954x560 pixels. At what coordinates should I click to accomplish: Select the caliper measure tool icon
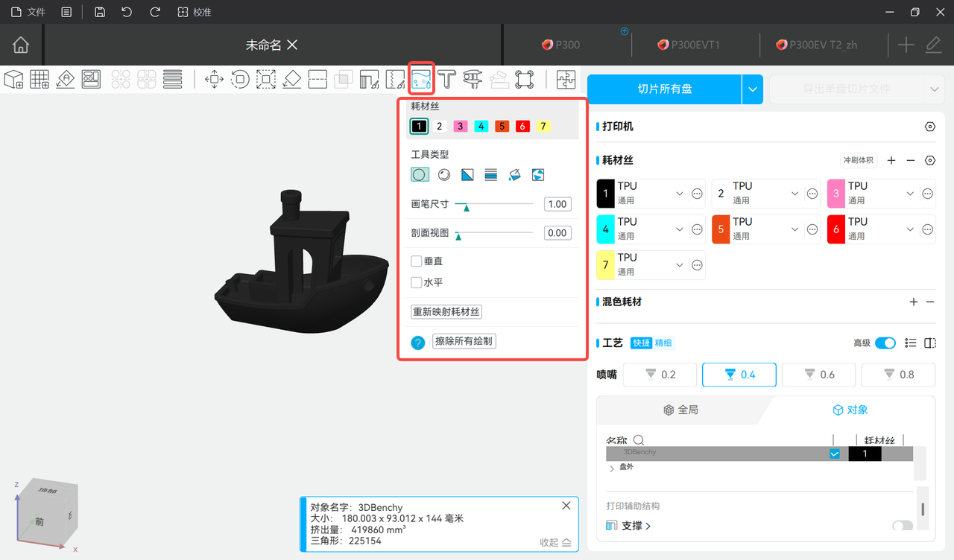click(x=473, y=79)
